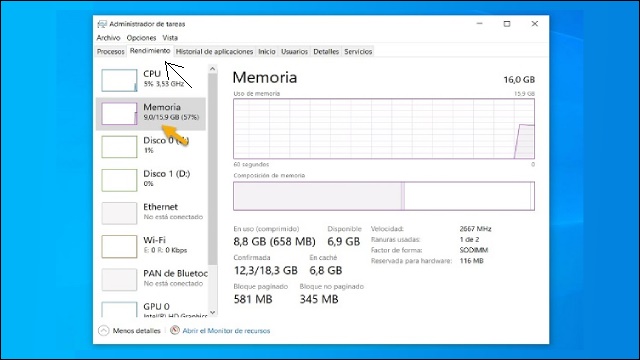Image resolution: width=640 pixels, height=360 pixels.
Task: Open the Detalles tab
Action: (326, 51)
